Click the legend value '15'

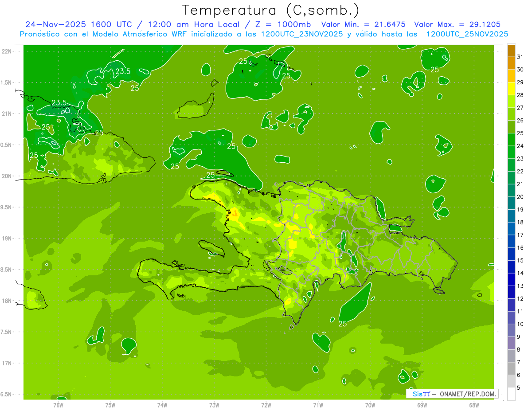(520, 260)
